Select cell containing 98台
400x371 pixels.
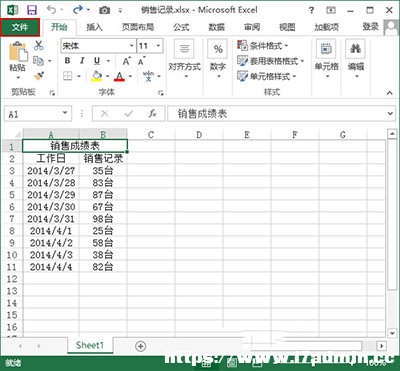103,219
